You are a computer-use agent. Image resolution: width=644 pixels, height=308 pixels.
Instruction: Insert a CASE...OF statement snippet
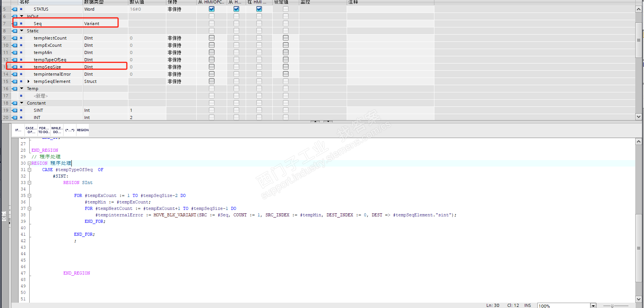pyautogui.click(x=31, y=130)
